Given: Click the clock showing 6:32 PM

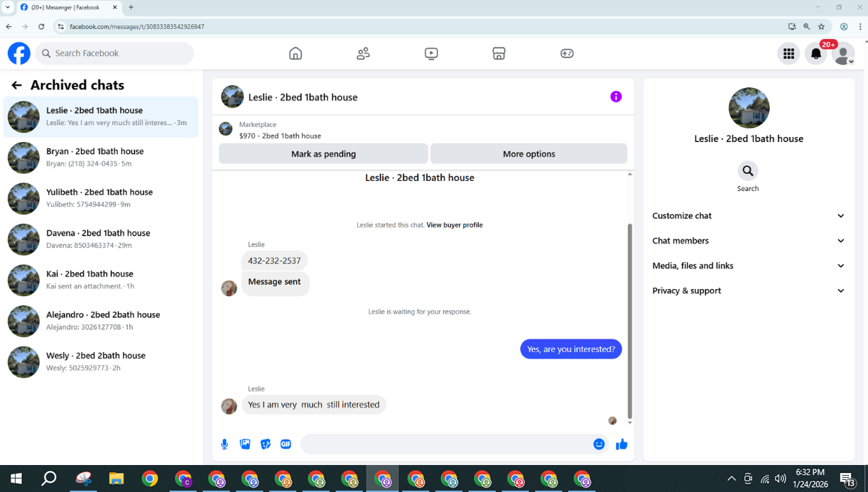Looking at the screenshot, I should 810,472.
